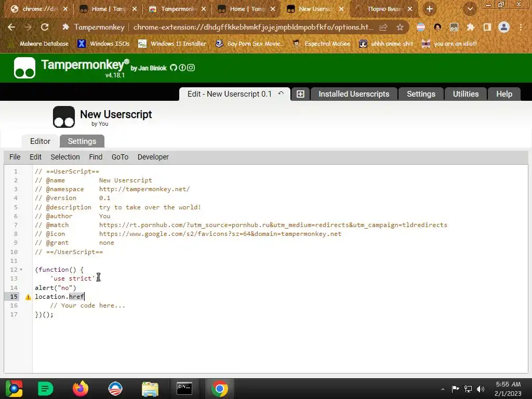
Task: Open Firefox from the taskbar
Action: [81, 389]
